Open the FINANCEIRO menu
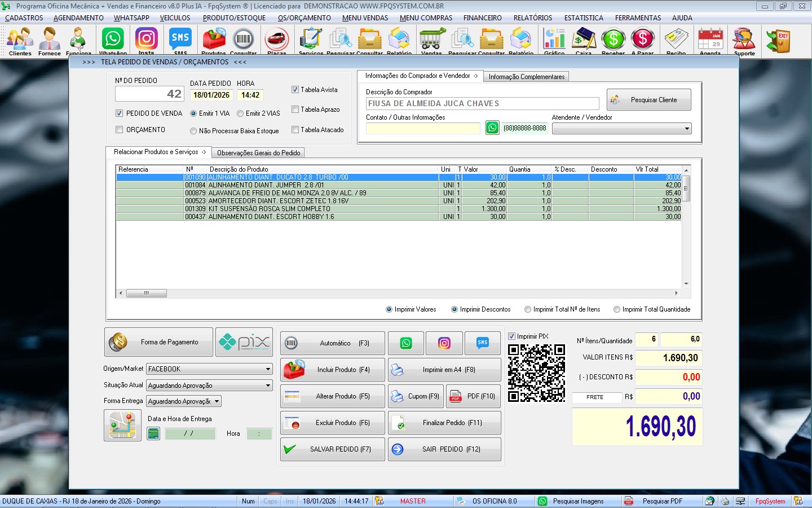The image size is (812, 508). [482, 18]
